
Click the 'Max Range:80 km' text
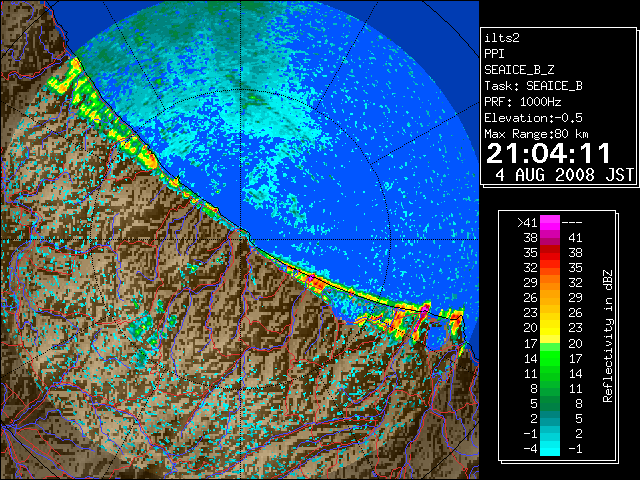click(x=536, y=134)
